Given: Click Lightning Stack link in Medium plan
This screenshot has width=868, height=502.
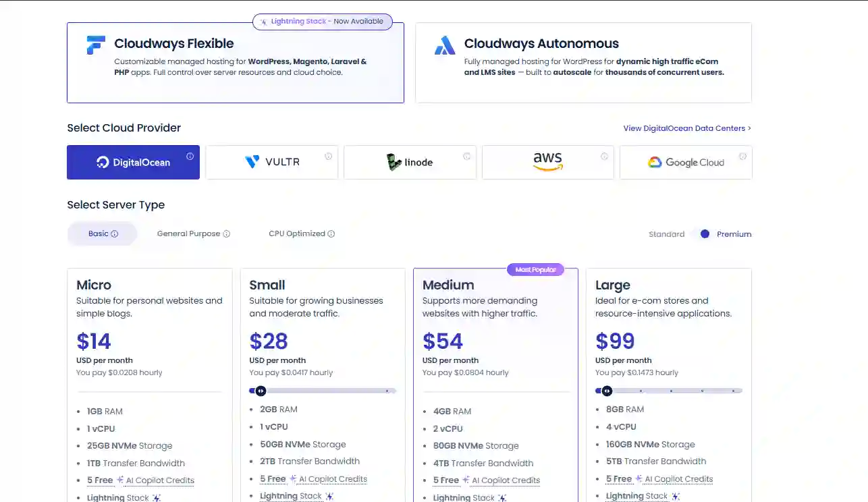Looking at the screenshot, I should click(464, 498).
